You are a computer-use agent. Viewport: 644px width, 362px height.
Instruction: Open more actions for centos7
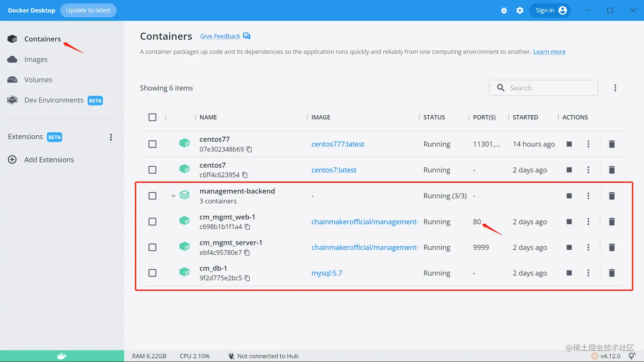588,170
